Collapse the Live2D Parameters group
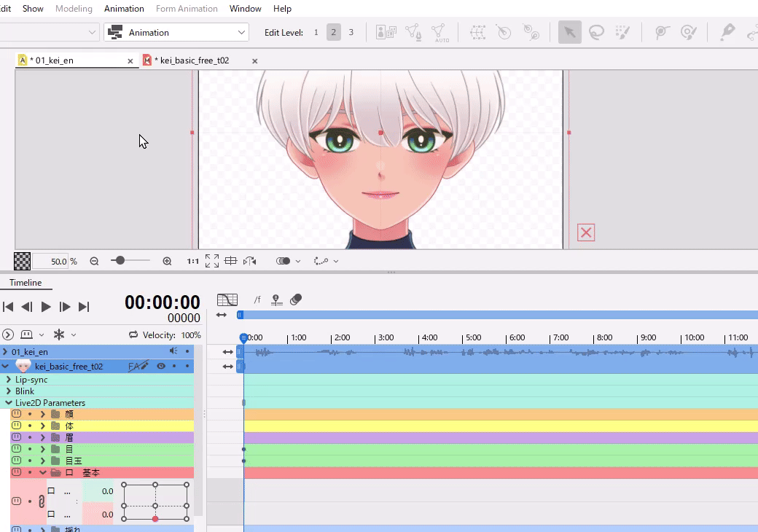Viewport: 758px width, 532px height. point(9,402)
